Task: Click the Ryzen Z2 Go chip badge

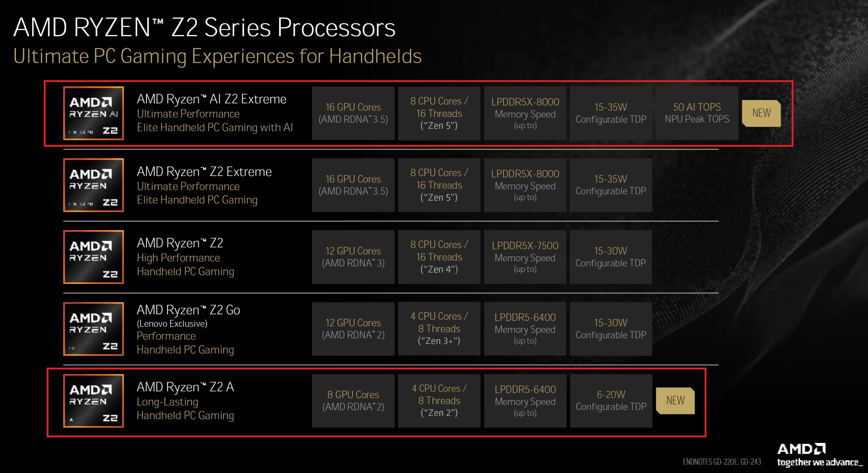Action: tap(93, 329)
